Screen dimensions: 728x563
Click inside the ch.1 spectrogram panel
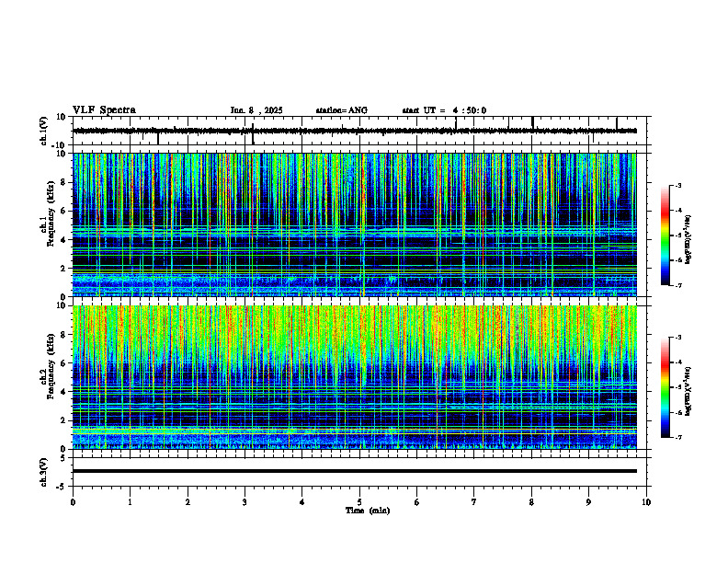[354, 224]
